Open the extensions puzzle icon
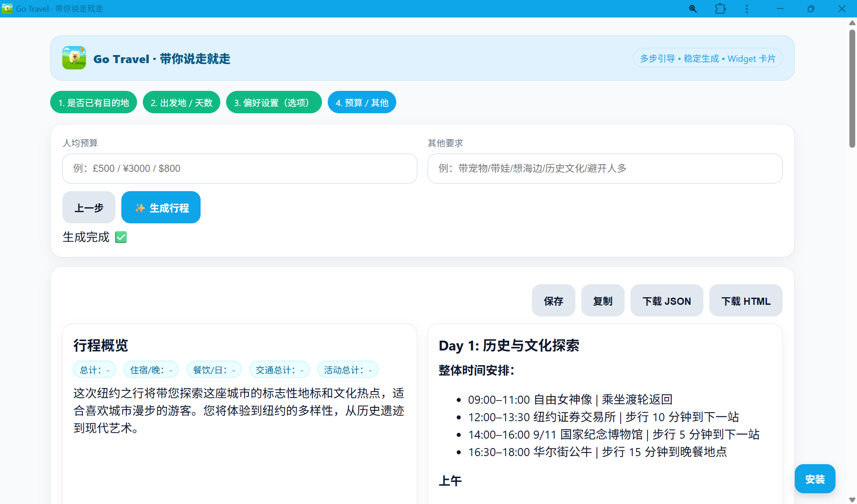Screen dimensions: 857x504 click(720, 9)
